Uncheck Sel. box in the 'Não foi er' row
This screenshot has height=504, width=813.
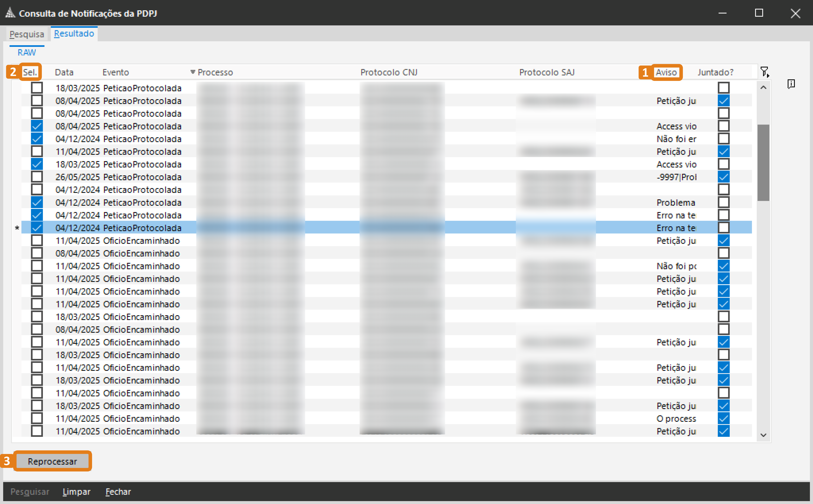pyautogui.click(x=37, y=139)
